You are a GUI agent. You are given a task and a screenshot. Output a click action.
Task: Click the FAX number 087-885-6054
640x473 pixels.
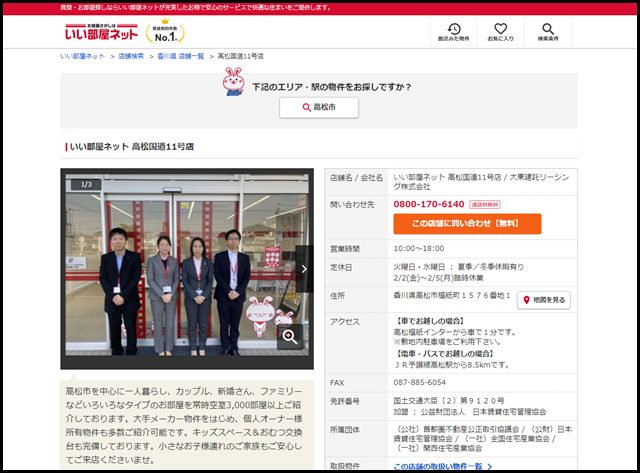point(420,382)
